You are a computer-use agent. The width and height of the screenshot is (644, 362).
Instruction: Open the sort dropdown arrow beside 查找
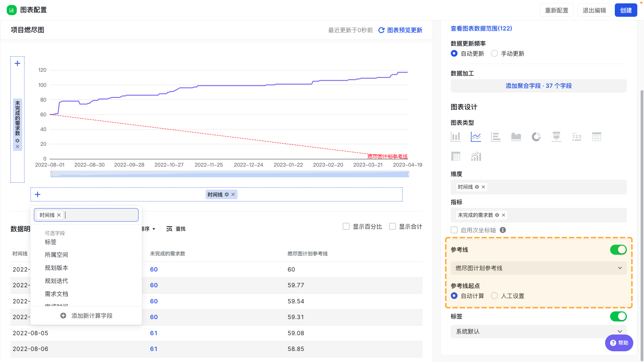tap(154, 229)
